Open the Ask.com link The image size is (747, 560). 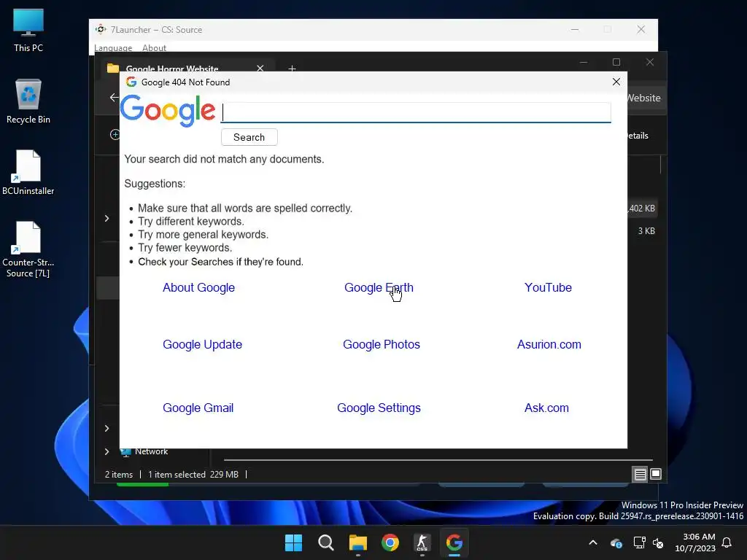[x=546, y=408]
